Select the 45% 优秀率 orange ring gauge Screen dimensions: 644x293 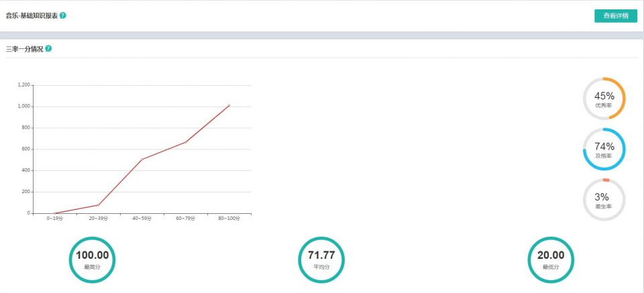coord(604,99)
